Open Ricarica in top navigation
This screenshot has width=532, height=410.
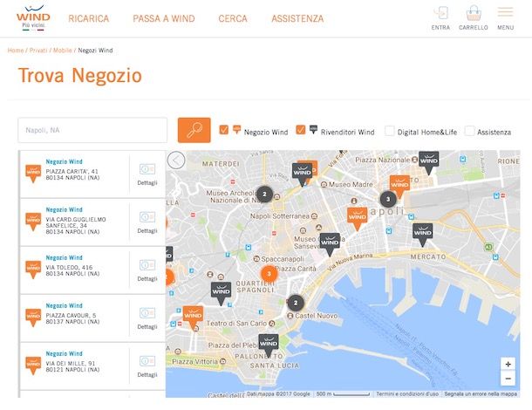(89, 18)
